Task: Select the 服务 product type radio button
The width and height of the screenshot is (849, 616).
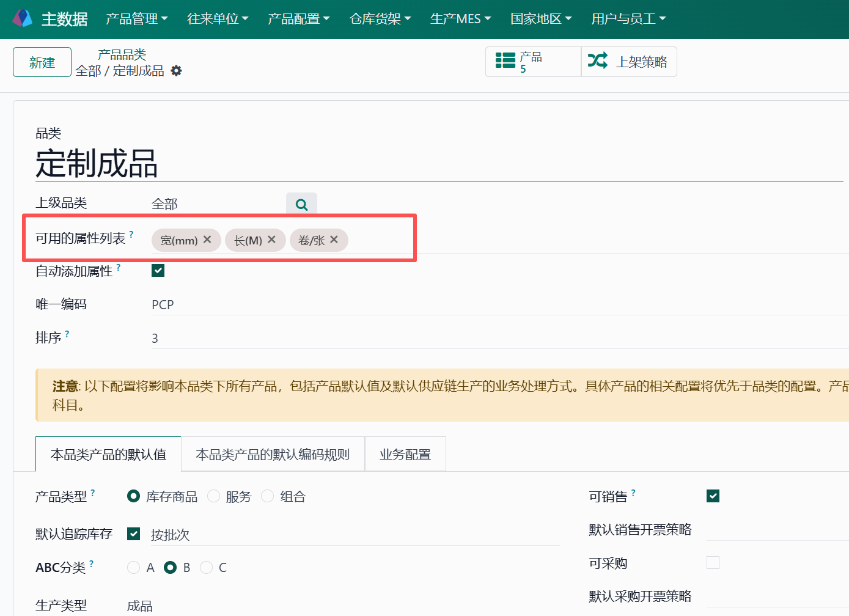Action: click(x=213, y=496)
